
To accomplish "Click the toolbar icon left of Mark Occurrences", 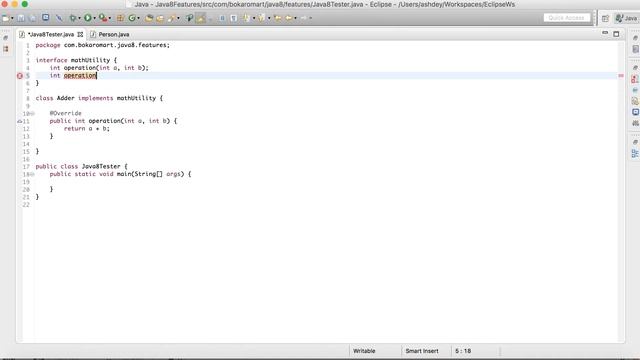I will [x=189, y=18].
